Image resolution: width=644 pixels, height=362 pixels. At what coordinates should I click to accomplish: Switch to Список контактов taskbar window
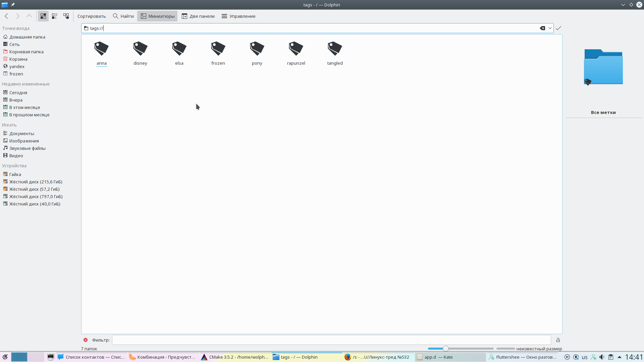coord(92,357)
